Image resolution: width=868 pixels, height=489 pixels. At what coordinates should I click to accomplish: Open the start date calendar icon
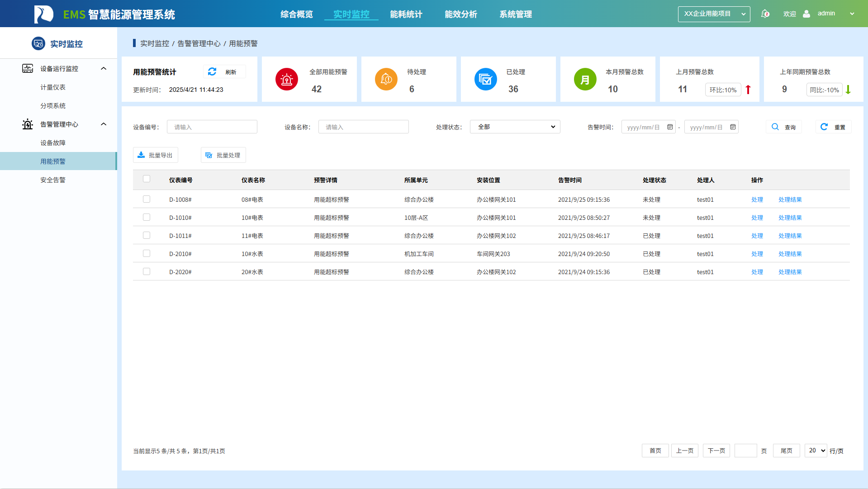click(670, 127)
